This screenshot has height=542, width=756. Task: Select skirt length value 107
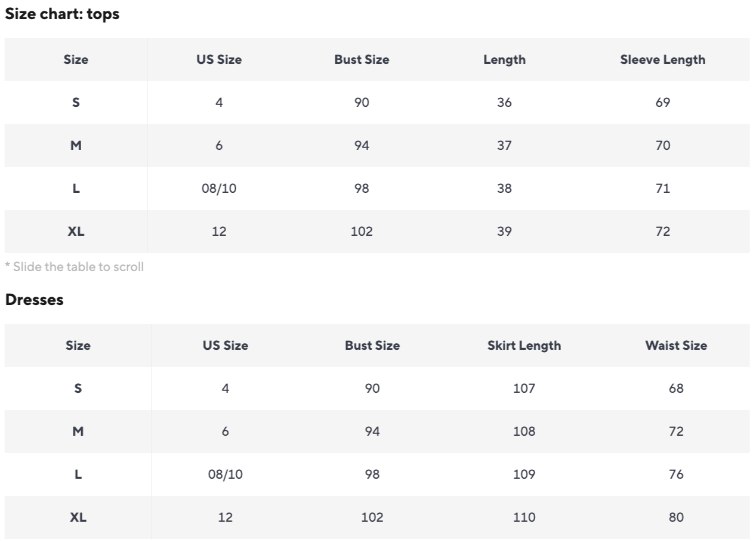(524, 389)
